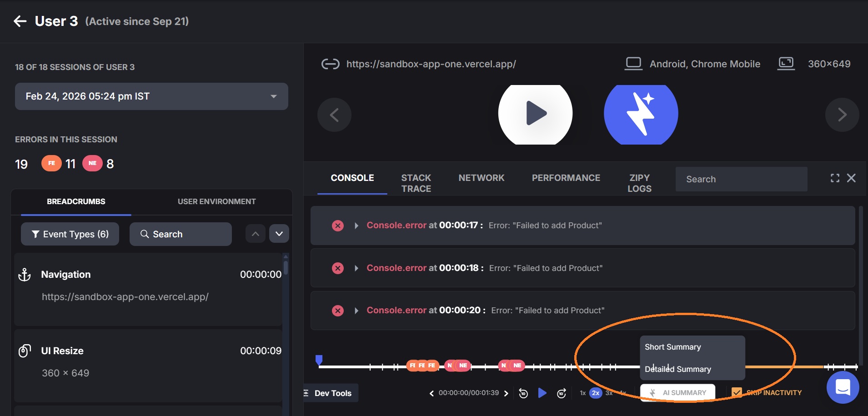868x416 pixels.
Task: Expand the console panel to fullscreen
Action: (x=835, y=178)
